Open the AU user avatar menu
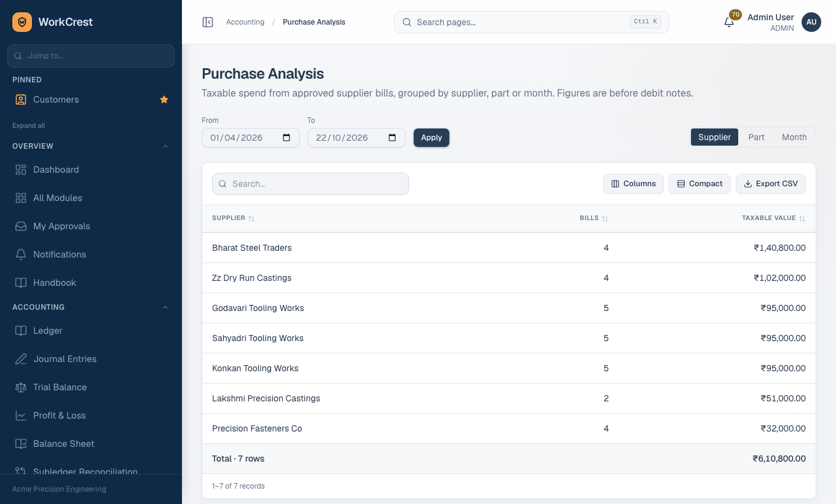 pos(811,22)
